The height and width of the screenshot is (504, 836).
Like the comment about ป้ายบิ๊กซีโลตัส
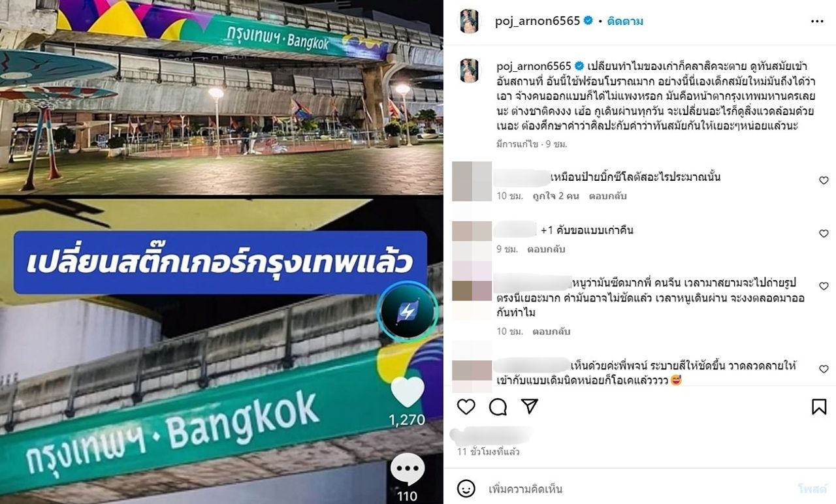824,181
